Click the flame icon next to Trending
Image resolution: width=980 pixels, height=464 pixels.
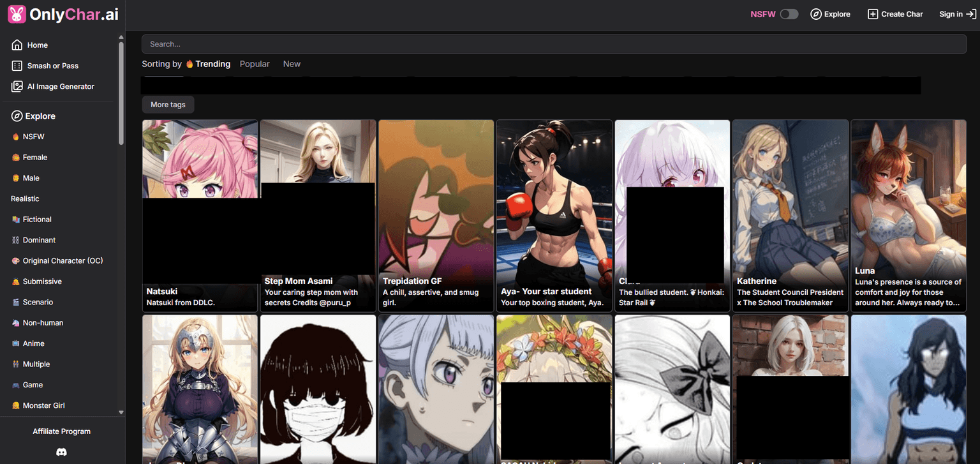(189, 64)
